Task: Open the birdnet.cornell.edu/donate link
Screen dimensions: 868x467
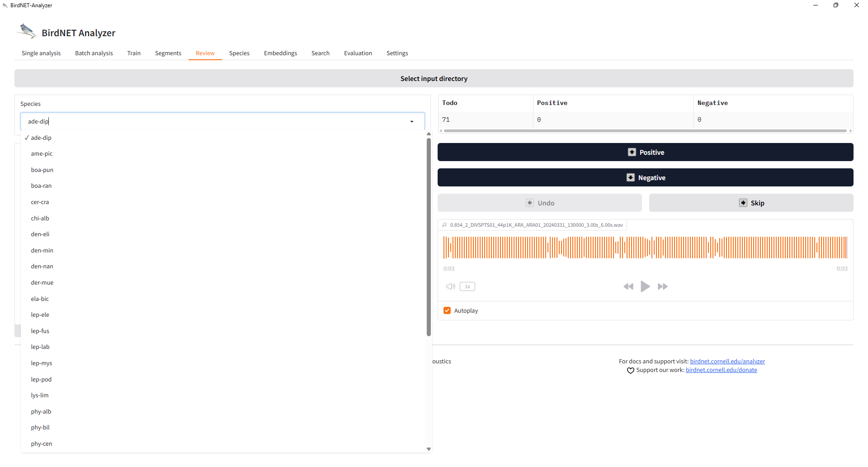Action: pos(721,370)
